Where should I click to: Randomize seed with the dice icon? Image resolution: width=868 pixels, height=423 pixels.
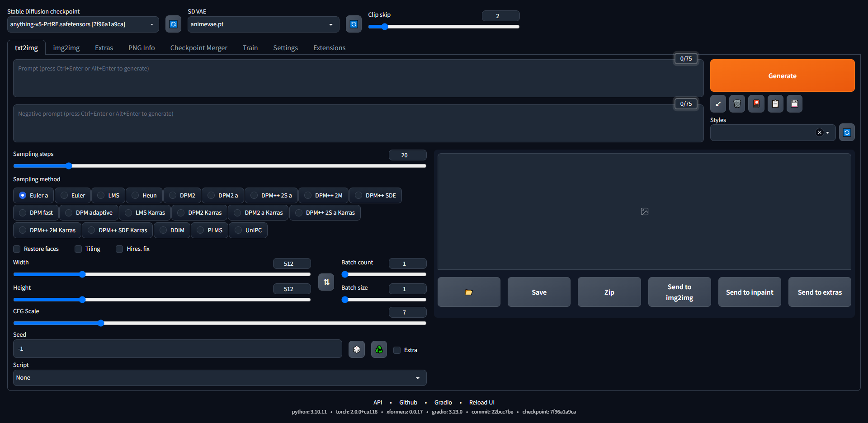pos(356,349)
